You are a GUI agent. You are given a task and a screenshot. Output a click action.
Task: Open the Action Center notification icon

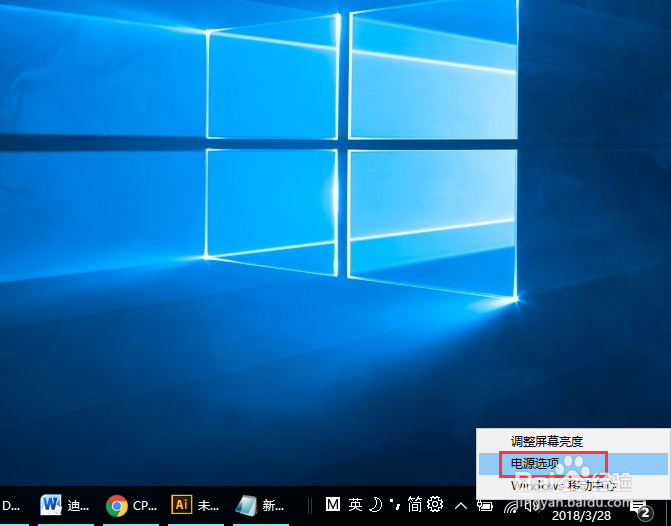point(642,509)
